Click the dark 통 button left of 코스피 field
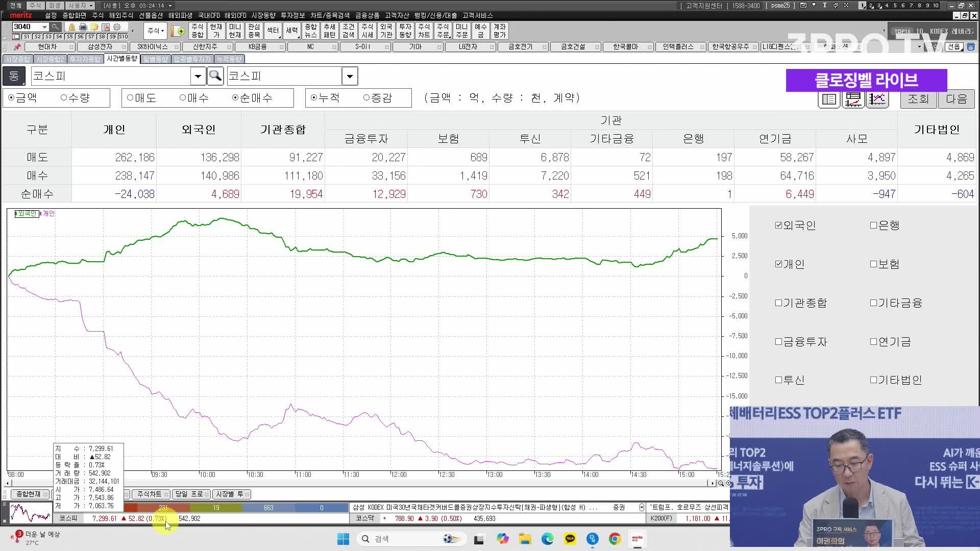 (14, 76)
